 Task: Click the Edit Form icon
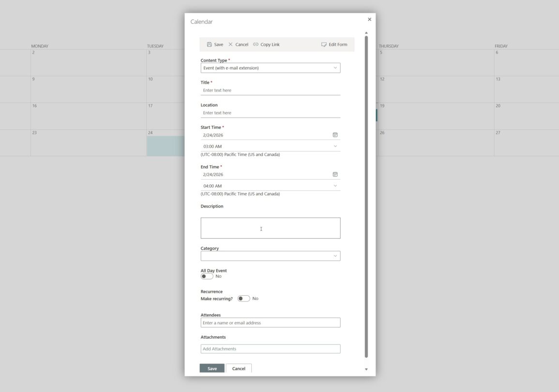pyautogui.click(x=323, y=44)
